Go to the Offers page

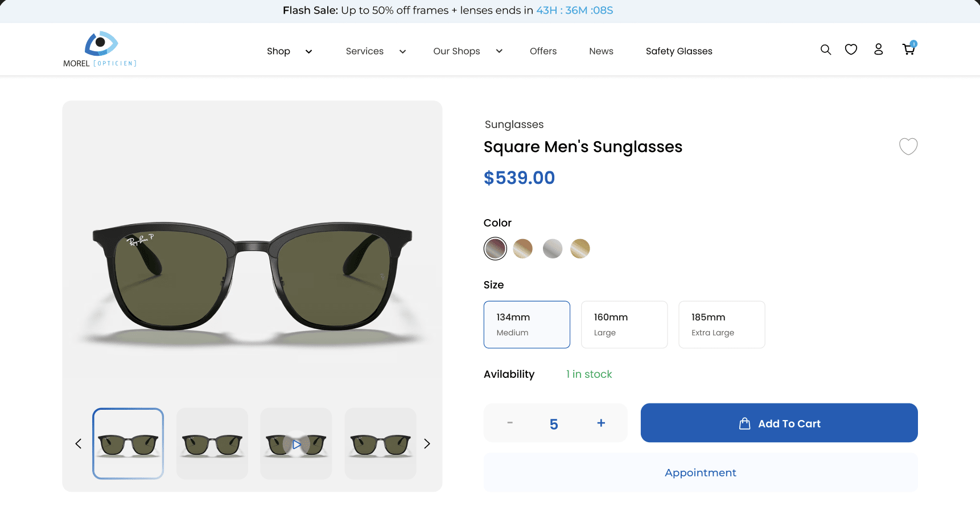[543, 51]
